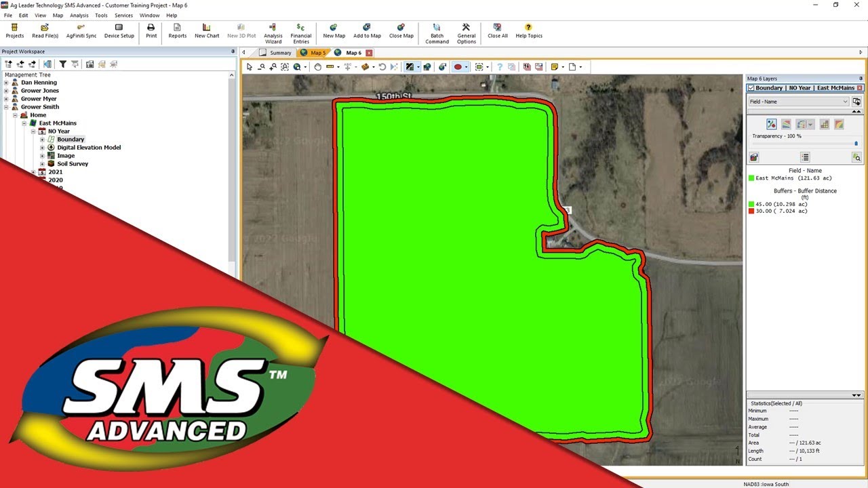868x488 pixels.
Task: Expand the Grower Myer tree node
Action: click(x=7, y=99)
